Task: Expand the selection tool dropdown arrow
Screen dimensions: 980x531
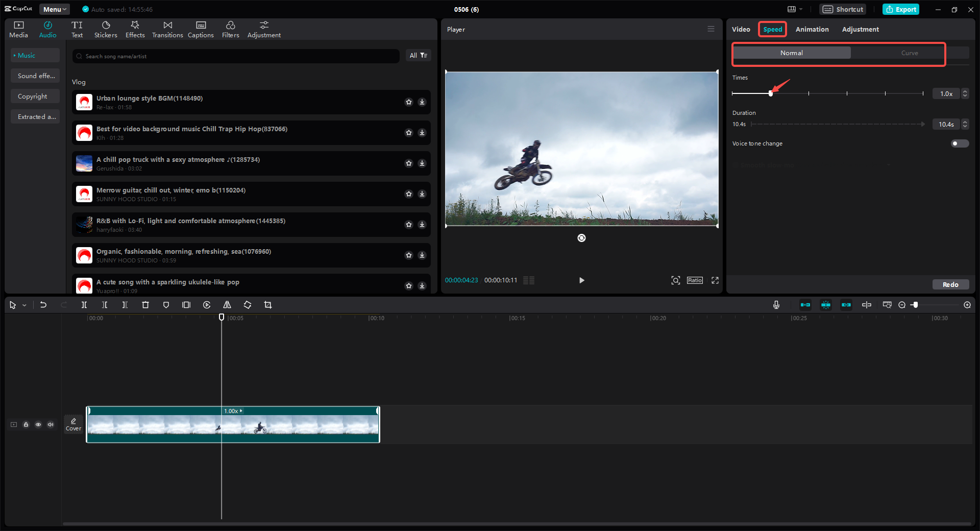Action: click(x=23, y=305)
